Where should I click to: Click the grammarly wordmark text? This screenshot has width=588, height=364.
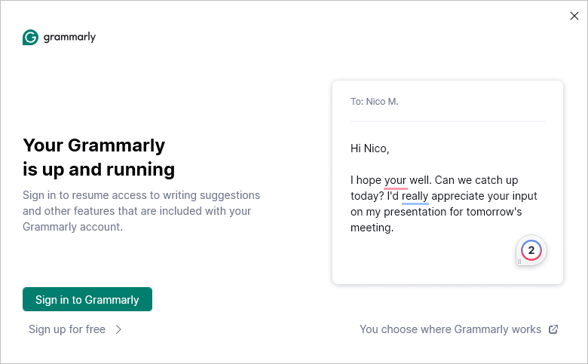69,38
